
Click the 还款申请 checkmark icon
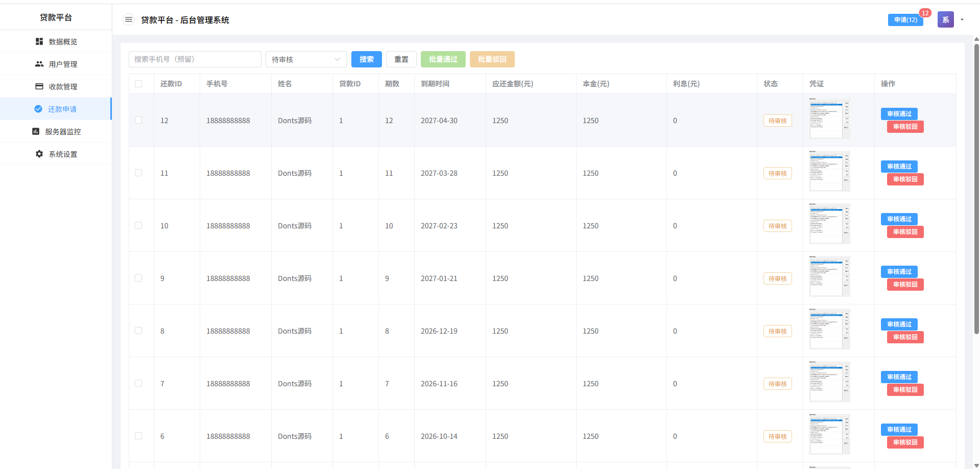click(x=38, y=109)
